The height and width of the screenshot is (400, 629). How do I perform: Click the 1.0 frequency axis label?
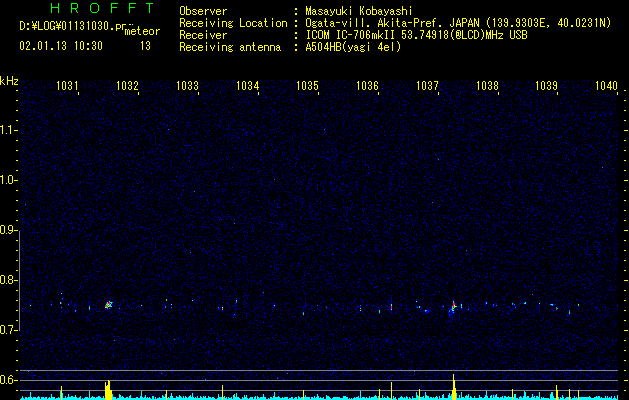[x=8, y=180]
